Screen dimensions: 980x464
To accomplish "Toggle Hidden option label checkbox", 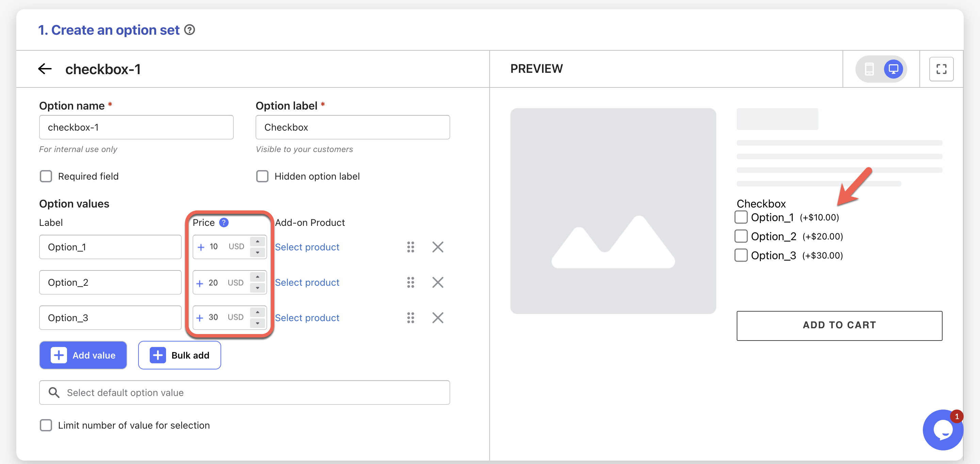I will 262,176.
